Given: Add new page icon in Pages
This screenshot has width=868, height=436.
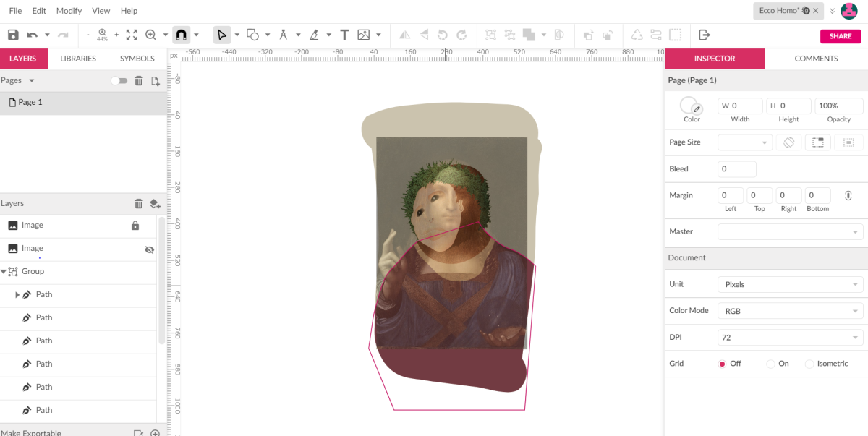Looking at the screenshot, I should [x=155, y=81].
